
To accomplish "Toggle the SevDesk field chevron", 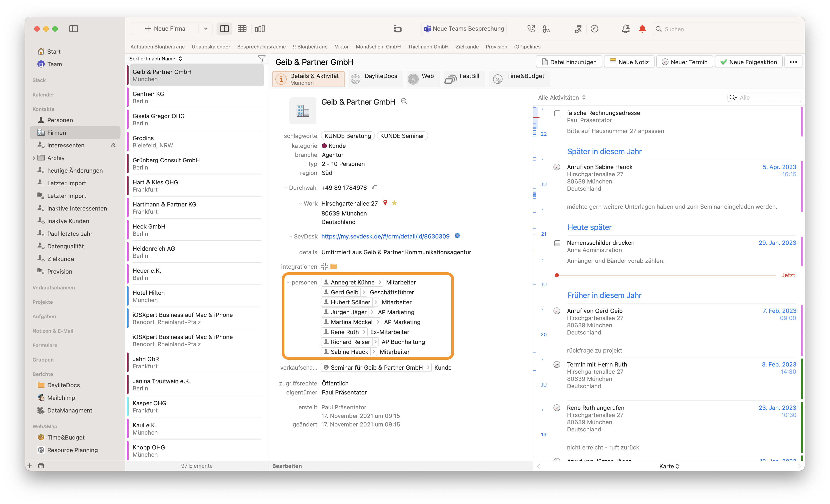I will pyautogui.click(x=290, y=236).
